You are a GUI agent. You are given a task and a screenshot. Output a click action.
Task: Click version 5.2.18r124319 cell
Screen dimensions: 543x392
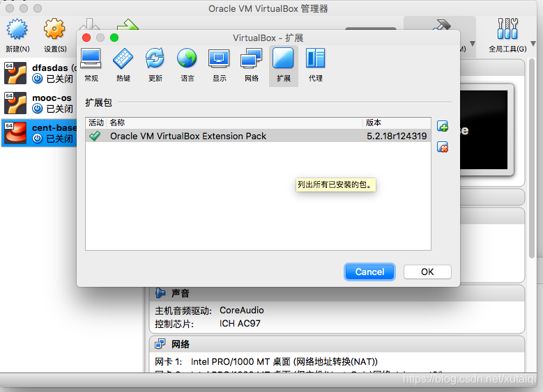[x=397, y=136]
